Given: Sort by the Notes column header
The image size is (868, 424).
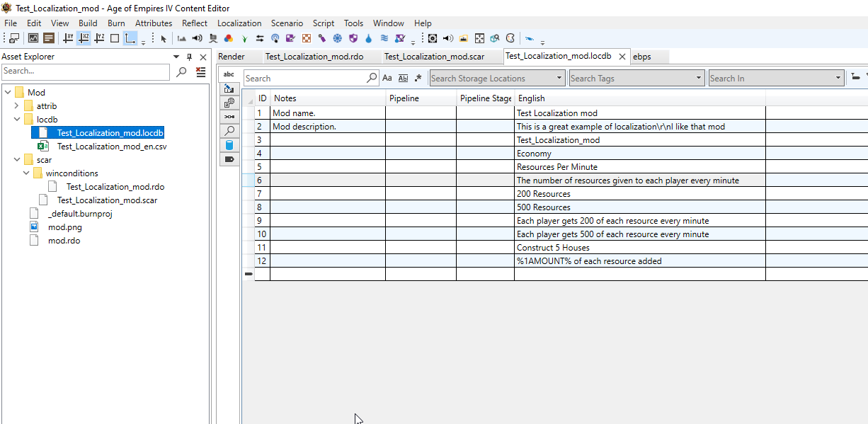Looking at the screenshot, I should [328, 98].
